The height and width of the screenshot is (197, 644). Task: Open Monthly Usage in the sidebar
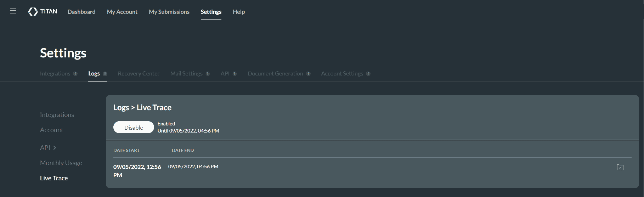[61, 163]
